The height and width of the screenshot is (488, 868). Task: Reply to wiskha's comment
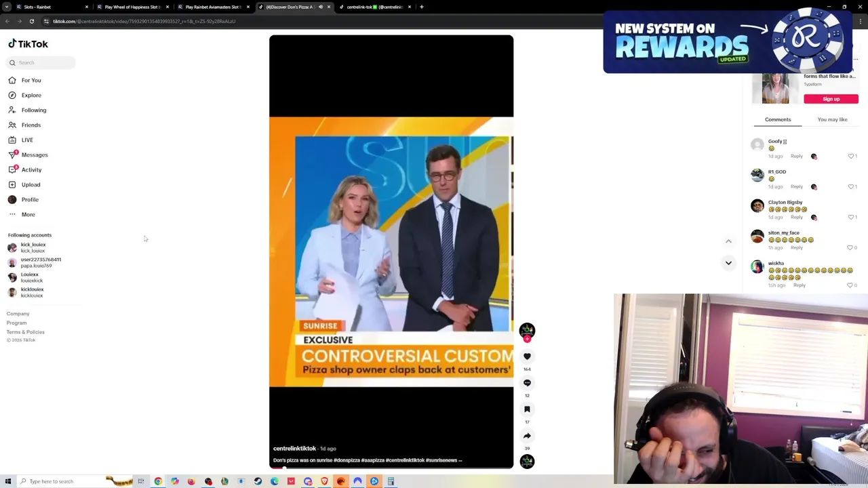point(799,285)
